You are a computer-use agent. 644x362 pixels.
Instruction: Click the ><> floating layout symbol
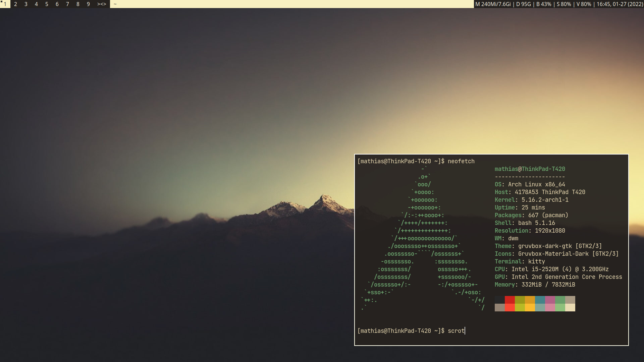coord(102,4)
